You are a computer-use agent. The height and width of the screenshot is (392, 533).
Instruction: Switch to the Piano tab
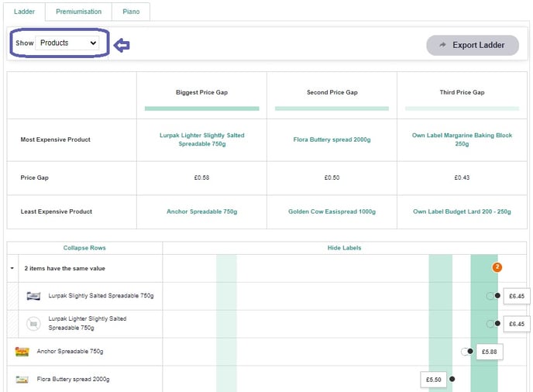click(x=131, y=12)
